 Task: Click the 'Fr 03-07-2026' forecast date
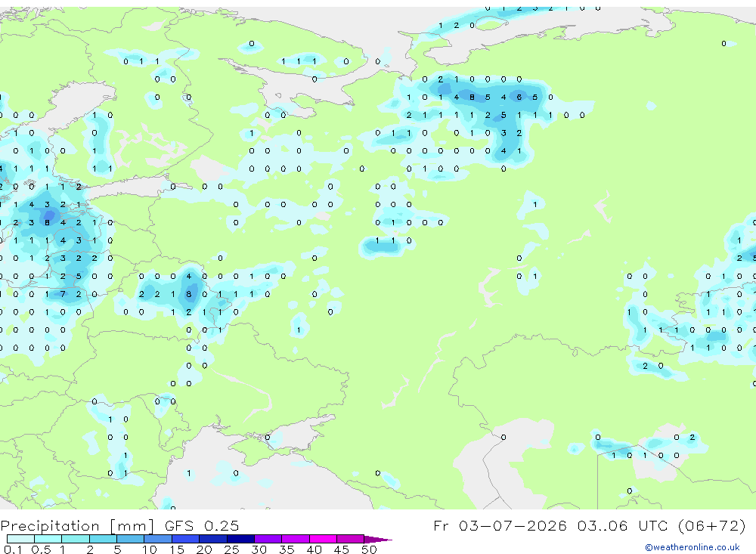[500, 525]
